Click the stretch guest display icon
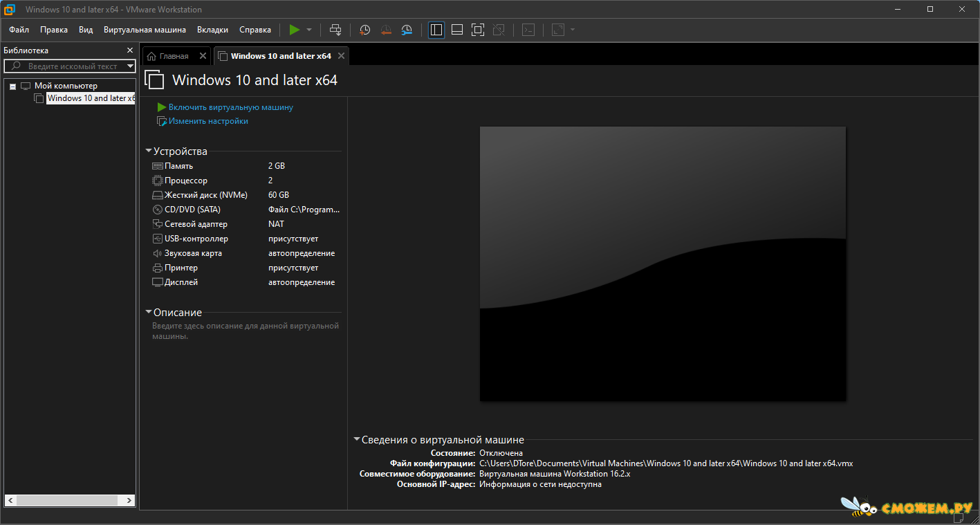 558,30
